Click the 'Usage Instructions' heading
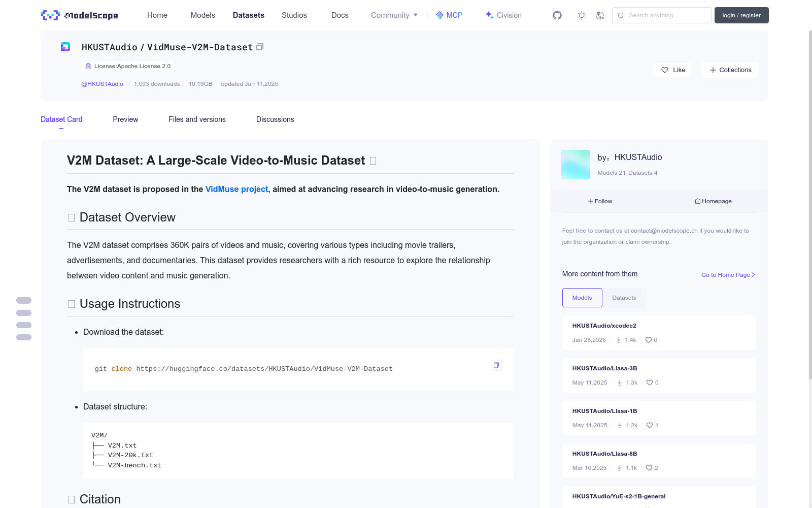Viewport: 812px width, 508px height. 130,304
